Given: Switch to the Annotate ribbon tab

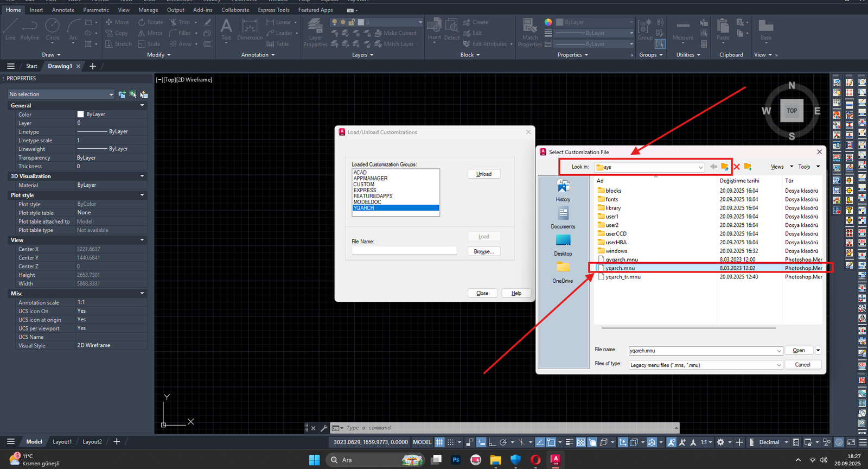Looking at the screenshot, I should (63, 10).
